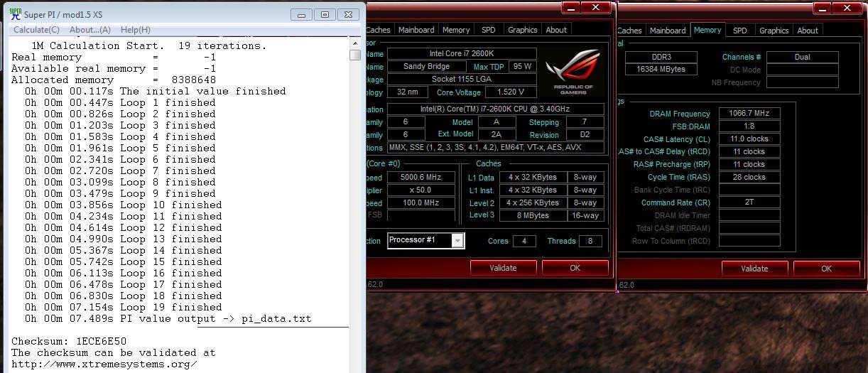Click the 100.0 MHz bus speed value
Viewport: 868px width, 373px height.
tap(421, 202)
